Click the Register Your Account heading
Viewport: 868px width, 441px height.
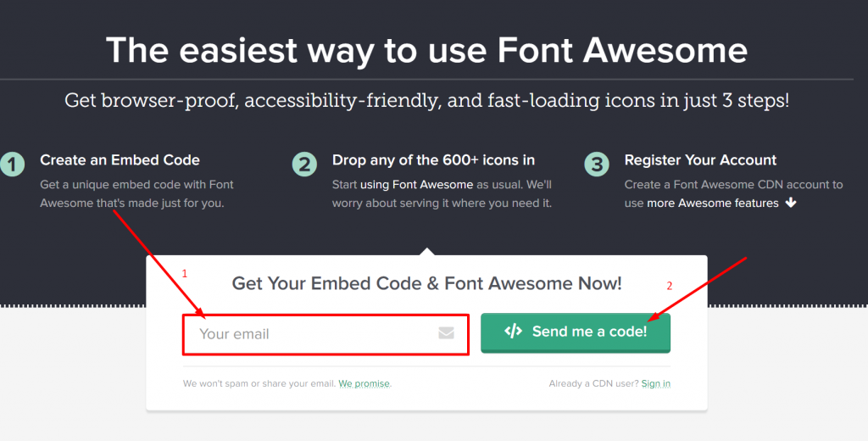[x=700, y=160]
